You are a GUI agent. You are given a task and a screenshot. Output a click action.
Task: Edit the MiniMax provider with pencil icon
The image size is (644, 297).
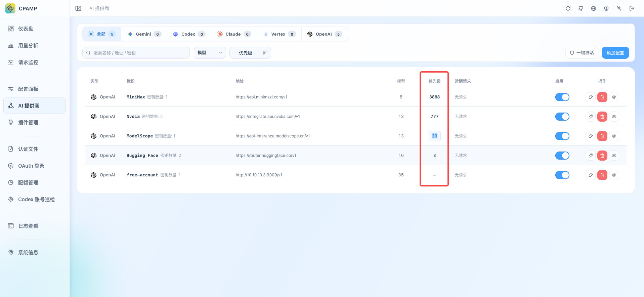tap(591, 97)
